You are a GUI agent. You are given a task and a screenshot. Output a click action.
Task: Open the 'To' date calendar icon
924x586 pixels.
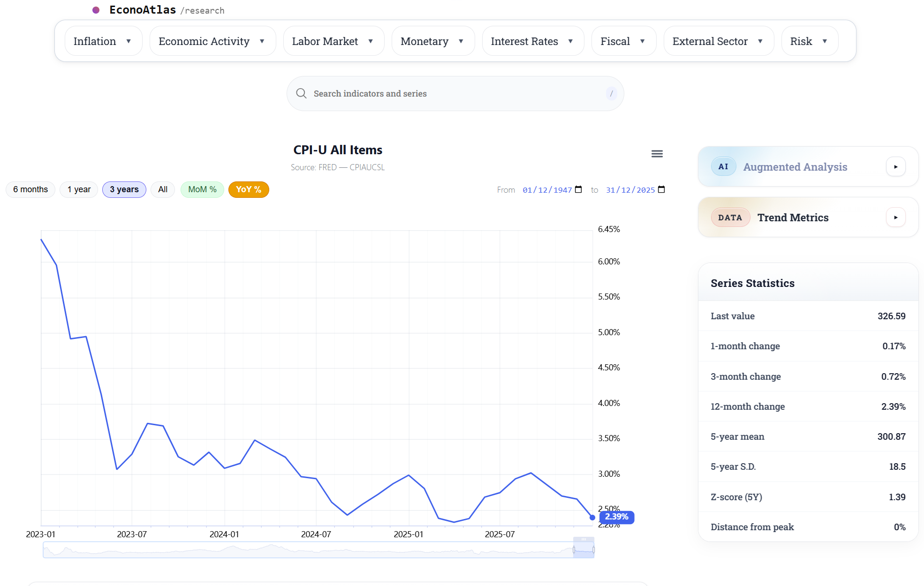pos(661,189)
